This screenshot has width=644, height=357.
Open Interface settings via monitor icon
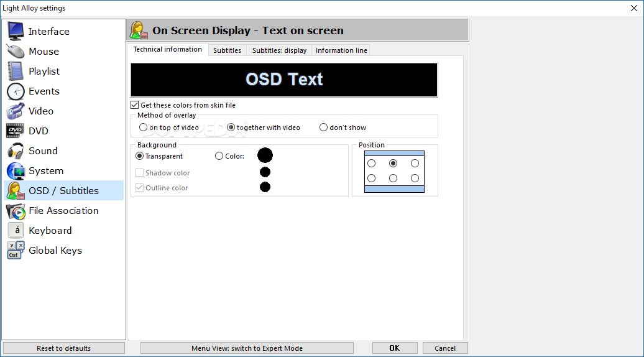[x=16, y=31]
